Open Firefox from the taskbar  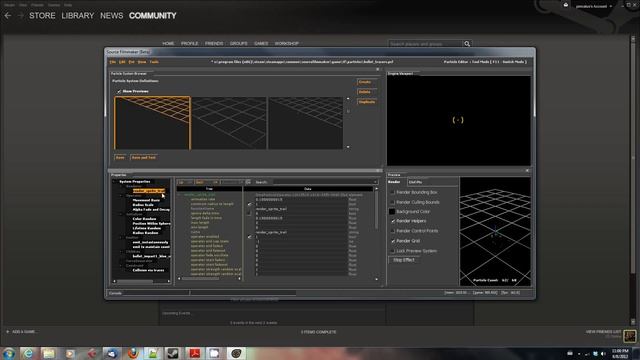coord(132,353)
